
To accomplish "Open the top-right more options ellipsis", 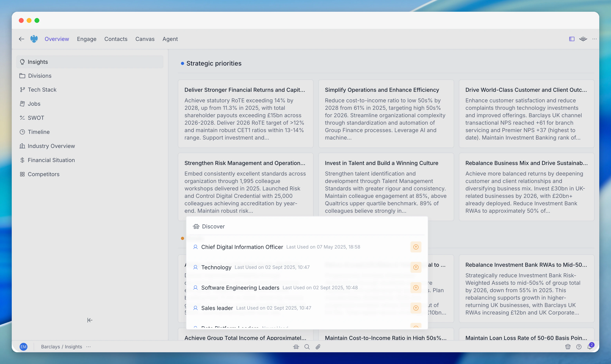I will click(594, 39).
